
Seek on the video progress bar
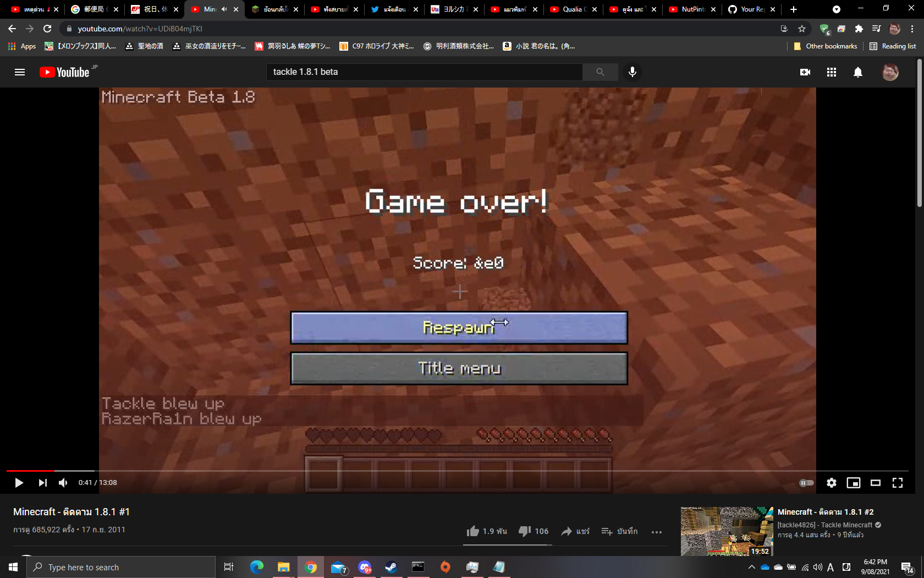[x=457, y=471]
